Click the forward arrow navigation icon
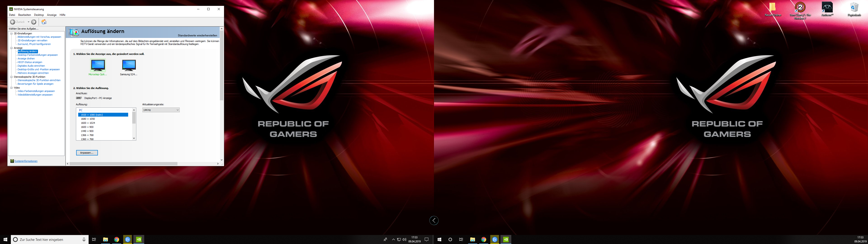The width and height of the screenshot is (868, 244). (34, 22)
